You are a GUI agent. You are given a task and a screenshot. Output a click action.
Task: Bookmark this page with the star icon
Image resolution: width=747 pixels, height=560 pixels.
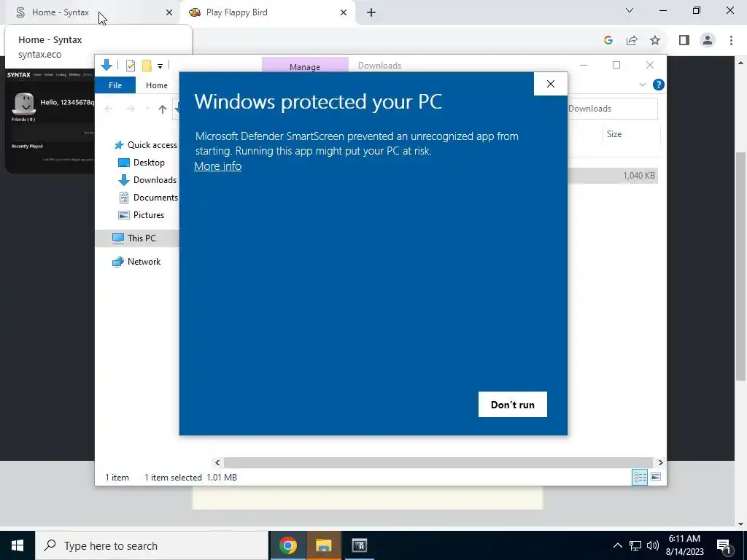coord(655,41)
